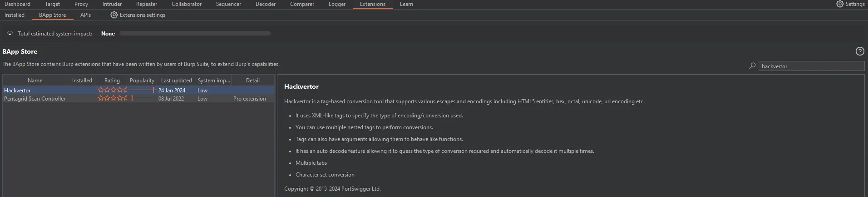Click the Settings label
The image size is (868, 197).
855,4
